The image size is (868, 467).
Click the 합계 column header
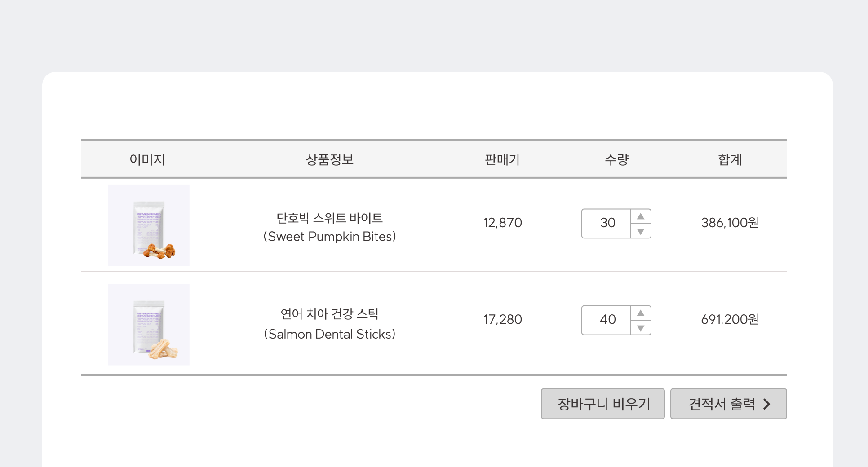(730, 159)
